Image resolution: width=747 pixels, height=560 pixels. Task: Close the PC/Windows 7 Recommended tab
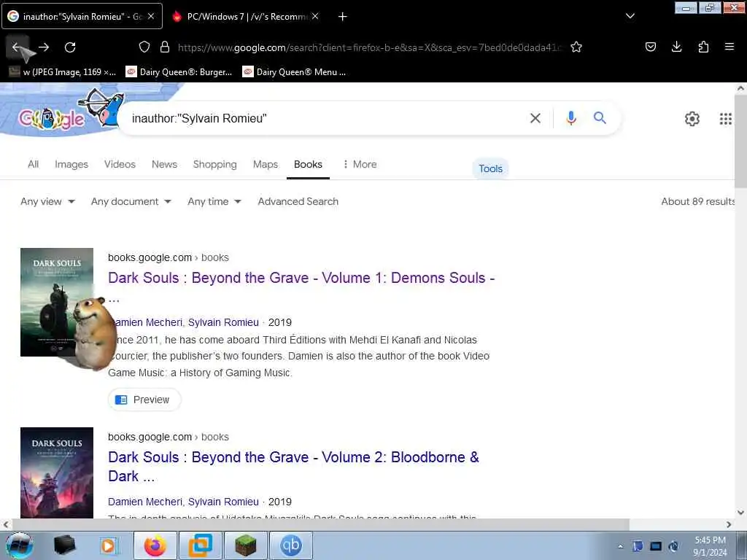[x=315, y=16]
